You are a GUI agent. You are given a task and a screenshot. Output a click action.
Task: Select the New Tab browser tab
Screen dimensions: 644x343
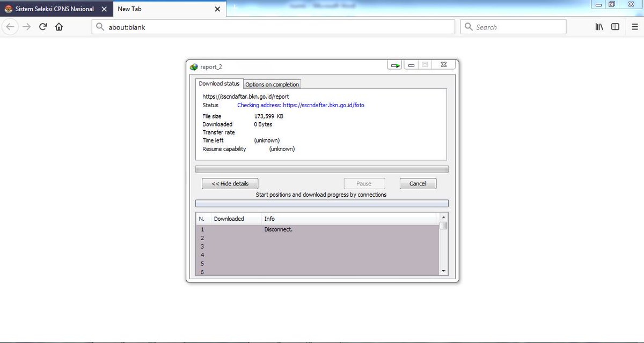tap(169, 9)
